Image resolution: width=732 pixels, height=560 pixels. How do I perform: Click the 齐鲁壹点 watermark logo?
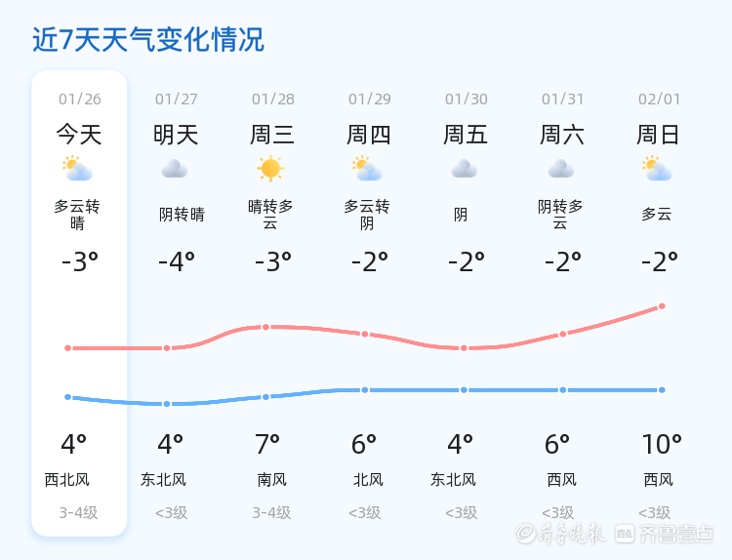tap(664, 533)
